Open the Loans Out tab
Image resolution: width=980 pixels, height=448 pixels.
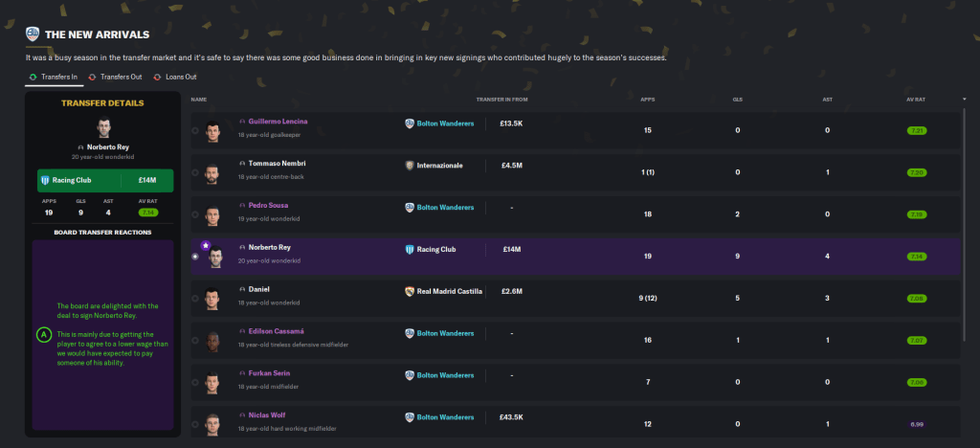(175, 77)
